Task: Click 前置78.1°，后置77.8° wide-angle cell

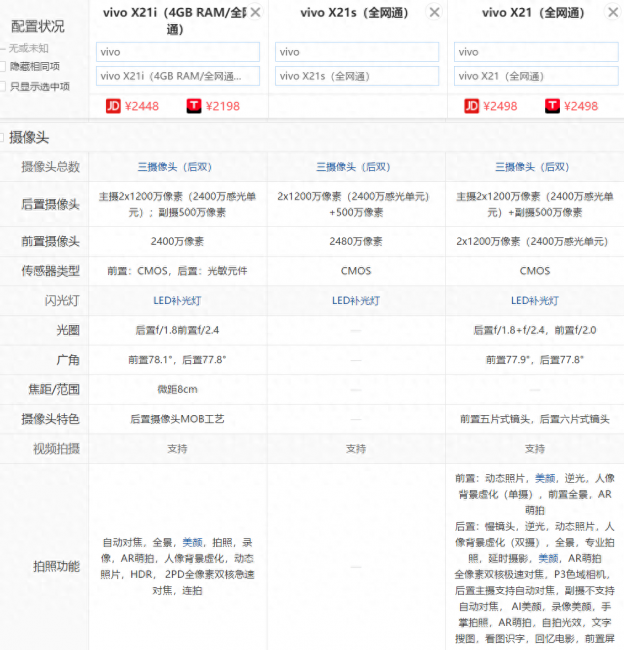Action: 177,360
